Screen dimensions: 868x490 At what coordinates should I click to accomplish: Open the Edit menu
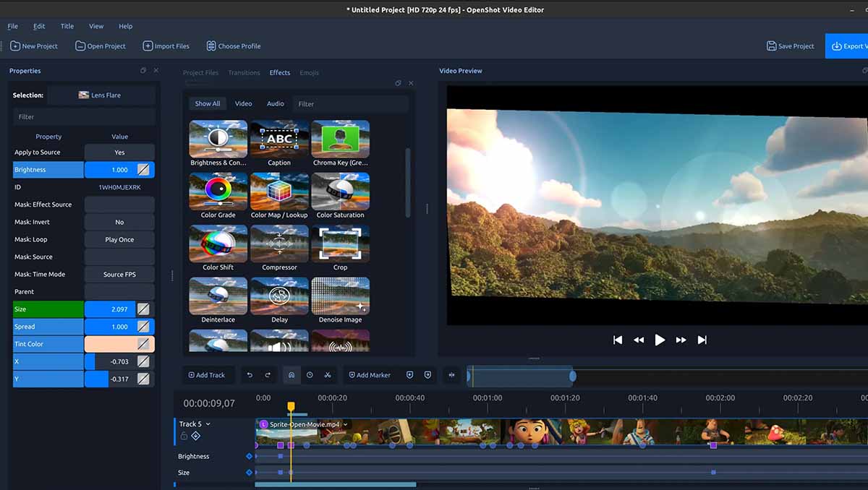pos(39,26)
